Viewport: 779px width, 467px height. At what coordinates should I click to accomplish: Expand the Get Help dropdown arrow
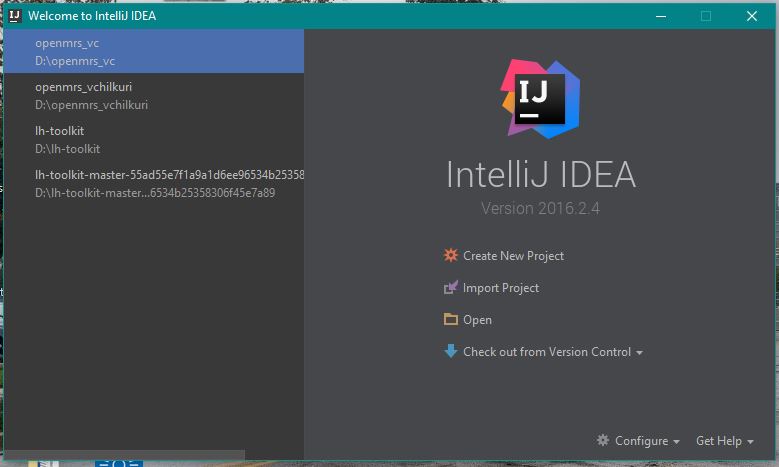(750, 442)
